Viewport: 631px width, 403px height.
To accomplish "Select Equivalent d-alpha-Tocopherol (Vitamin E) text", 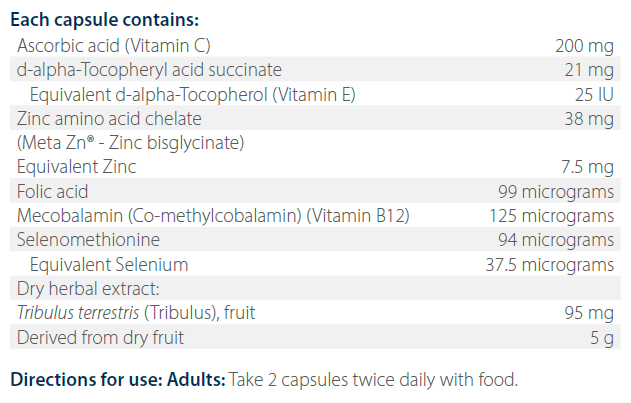I will [x=193, y=94].
